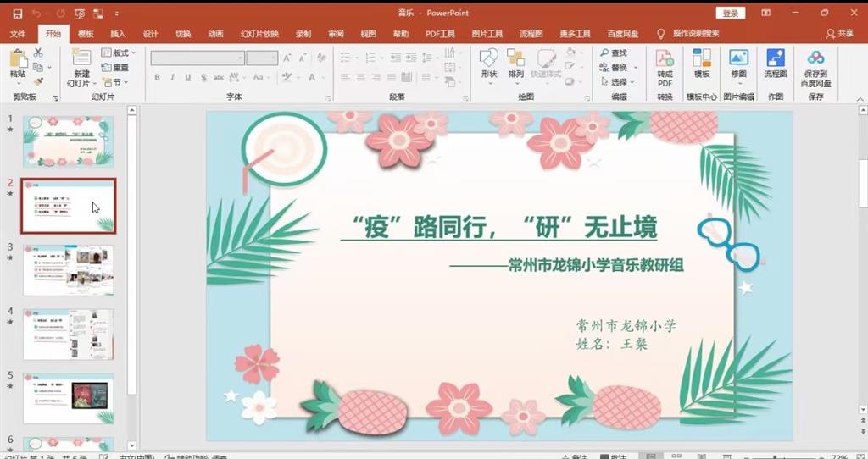Screen dimensions: 868x459
Task: Undo the last action in quick access toolbar
Action: coord(36,14)
